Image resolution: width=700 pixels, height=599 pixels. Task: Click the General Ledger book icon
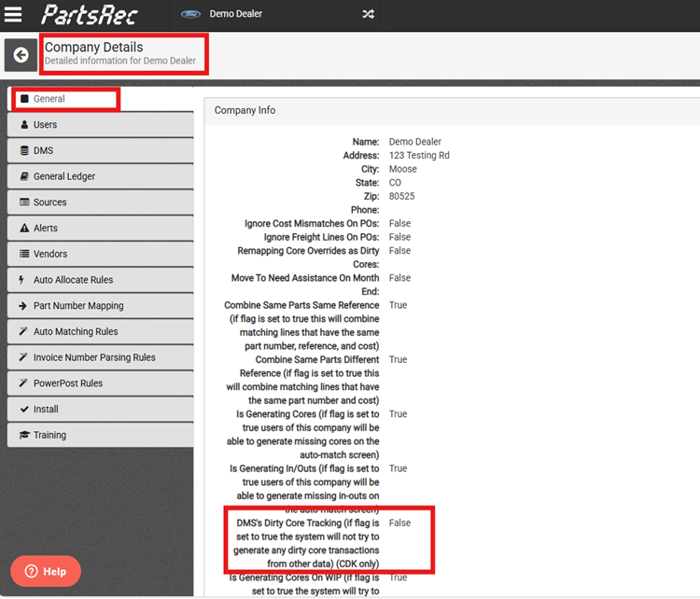tap(24, 176)
